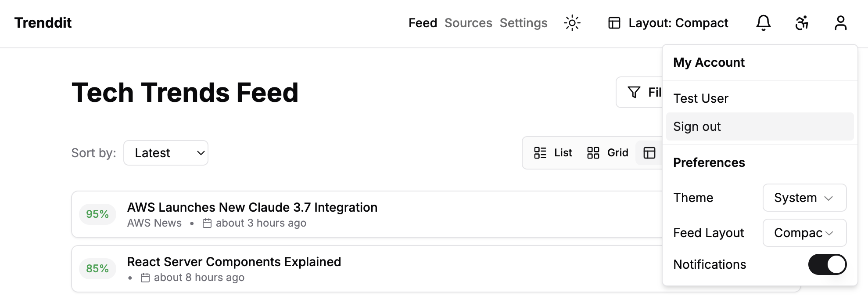Go to the Sources page
This screenshot has height=296, width=868.
pyautogui.click(x=468, y=23)
